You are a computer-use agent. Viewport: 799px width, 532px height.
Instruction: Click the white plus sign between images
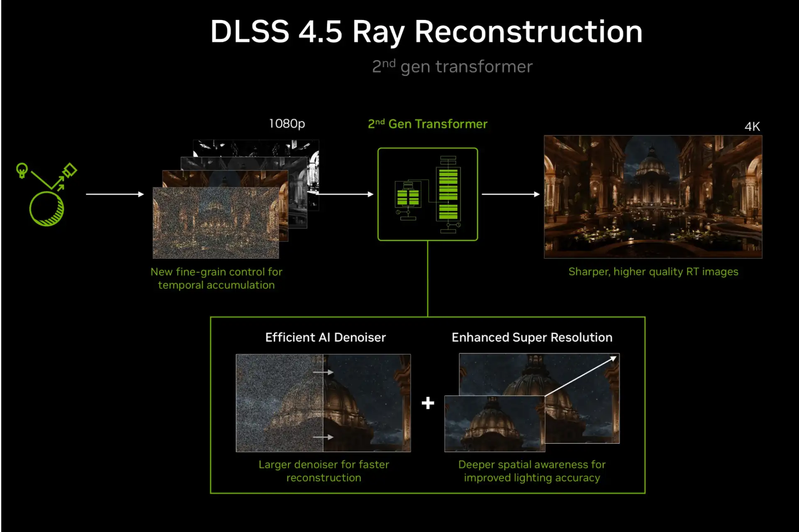pos(428,403)
